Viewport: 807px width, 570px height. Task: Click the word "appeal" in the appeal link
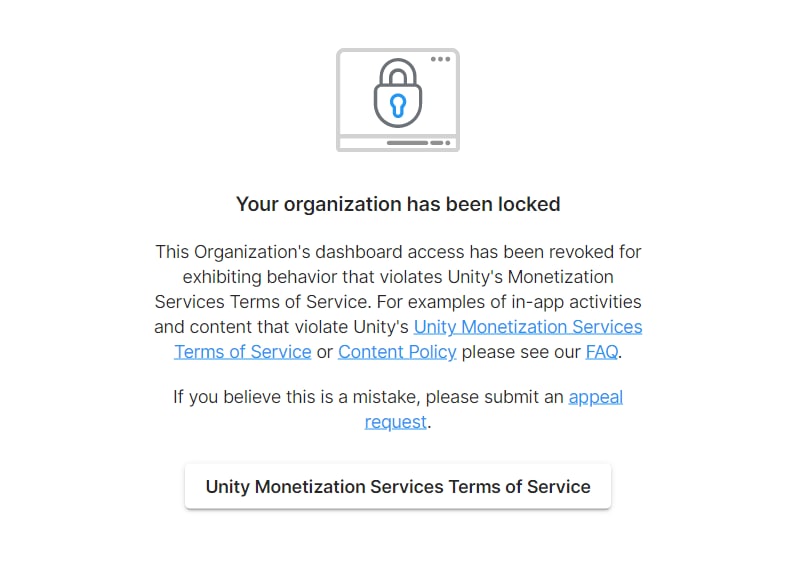595,397
